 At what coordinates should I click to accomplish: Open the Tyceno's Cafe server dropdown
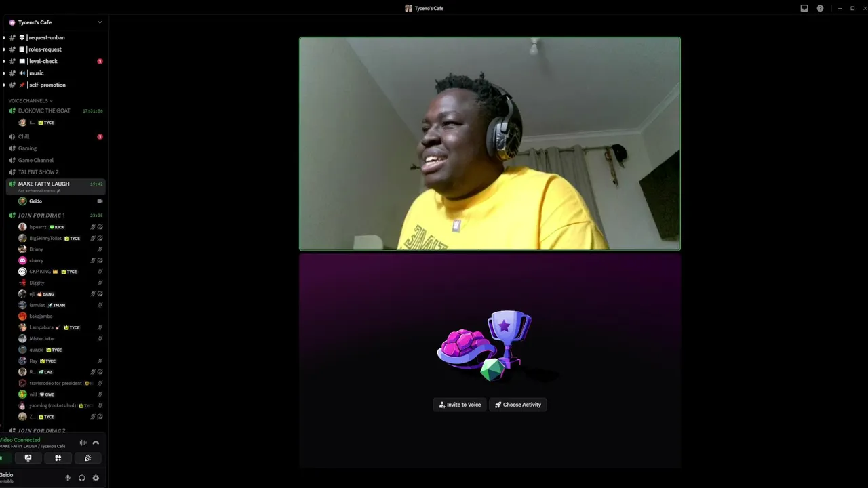54,22
